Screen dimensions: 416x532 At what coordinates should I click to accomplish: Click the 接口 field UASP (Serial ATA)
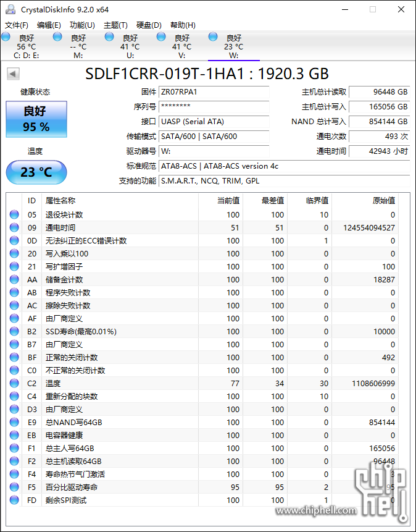click(x=214, y=122)
